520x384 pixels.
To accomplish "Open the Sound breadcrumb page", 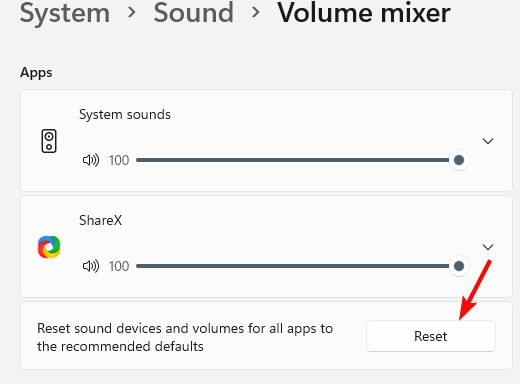I will (x=194, y=13).
